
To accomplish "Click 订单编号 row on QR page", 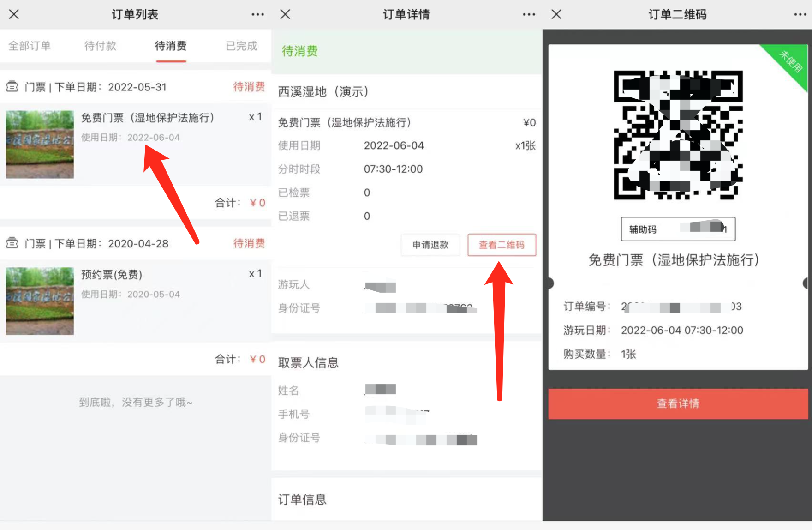I will [x=652, y=307].
